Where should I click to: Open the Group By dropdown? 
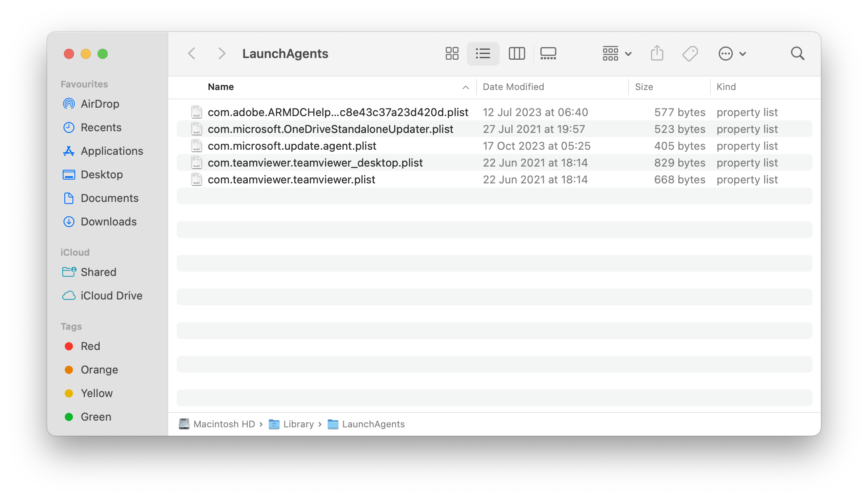617,53
